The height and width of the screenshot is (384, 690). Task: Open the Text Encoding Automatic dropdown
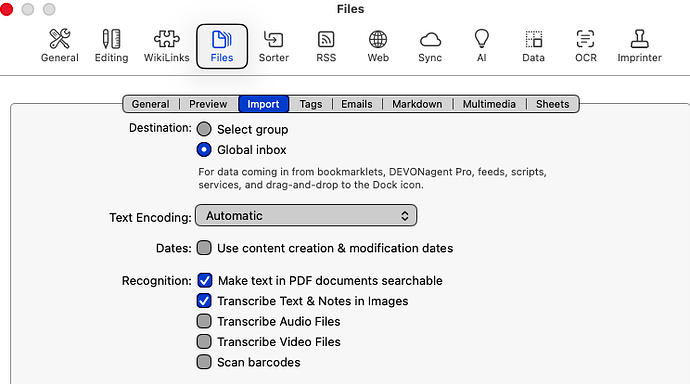tap(306, 216)
